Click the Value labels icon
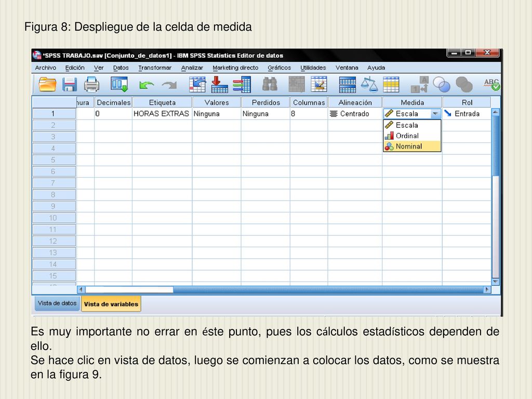Screen dimensions: 532x399 [419, 84]
